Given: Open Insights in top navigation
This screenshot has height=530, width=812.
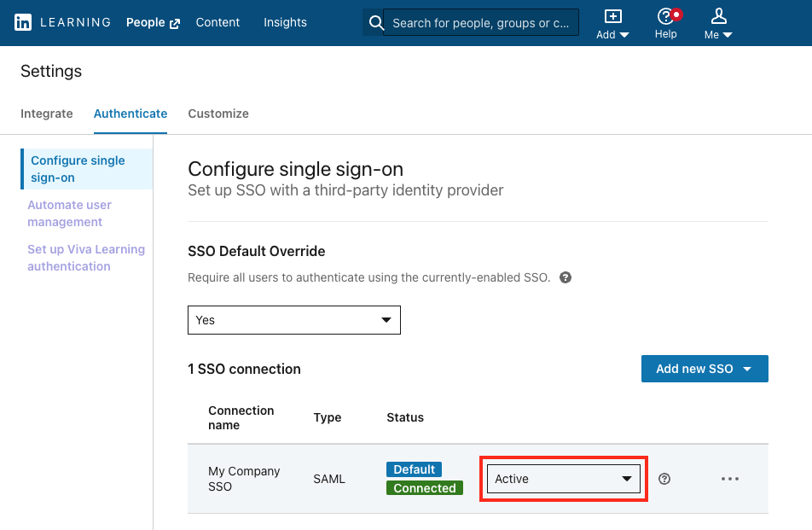Looking at the screenshot, I should point(285,22).
